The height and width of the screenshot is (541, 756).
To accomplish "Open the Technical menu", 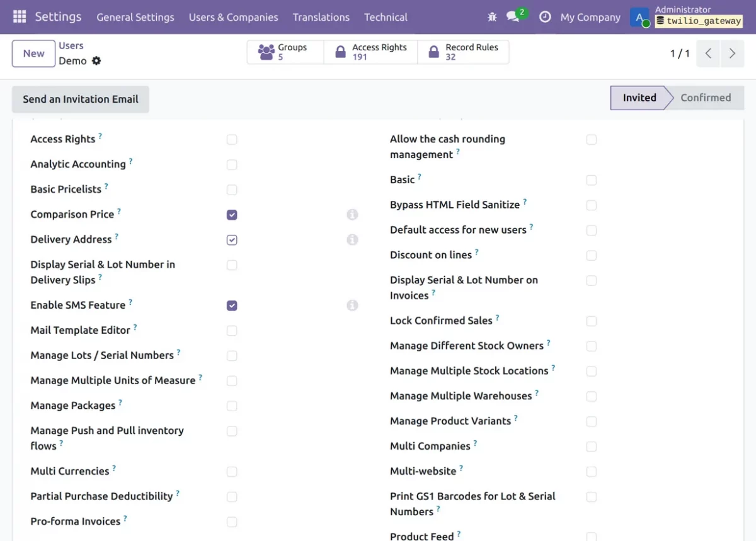I will click(386, 17).
